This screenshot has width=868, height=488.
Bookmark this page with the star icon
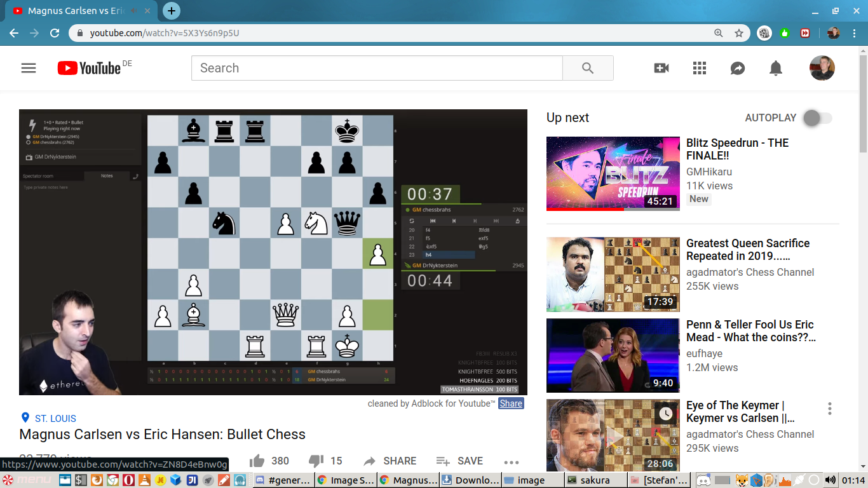[x=739, y=33]
